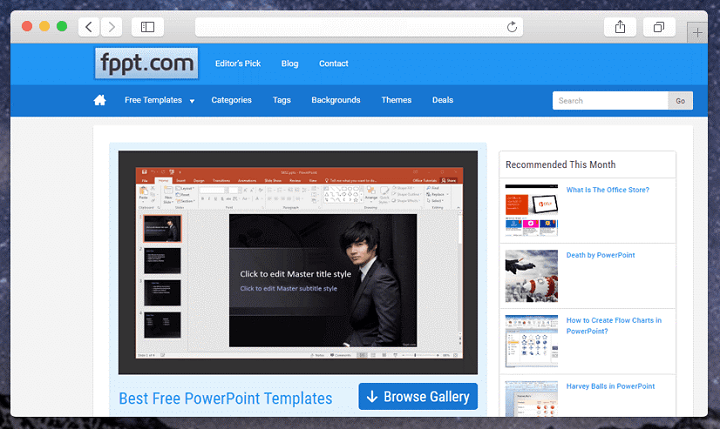Screen dimensions: 720x429
Task: Open the Blog menu link
Action: click(x=290, y=63)
